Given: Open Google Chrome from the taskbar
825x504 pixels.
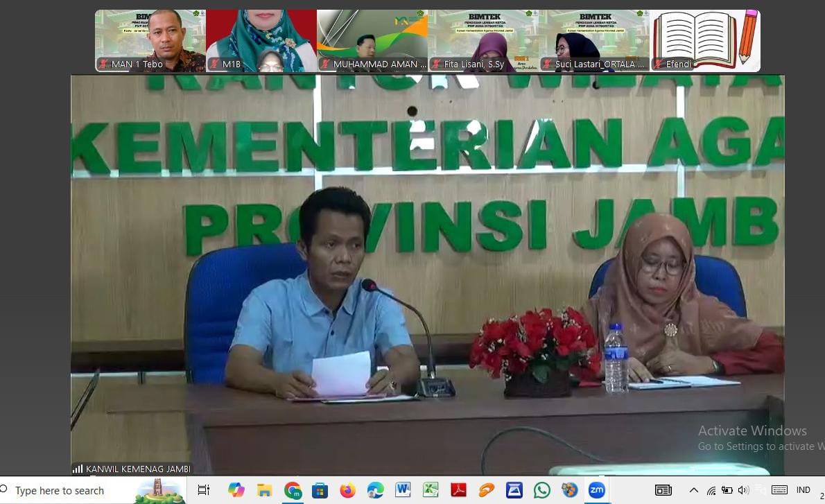Looking at the screenshot, I should click(293, 490).
